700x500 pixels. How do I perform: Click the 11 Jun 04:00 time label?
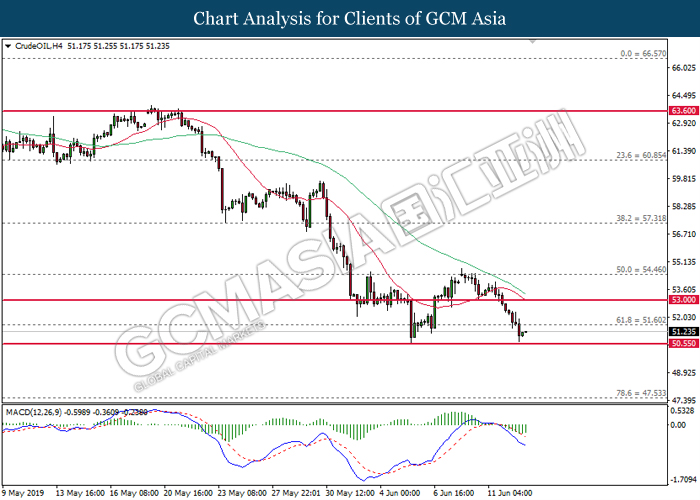coord(510,493)
